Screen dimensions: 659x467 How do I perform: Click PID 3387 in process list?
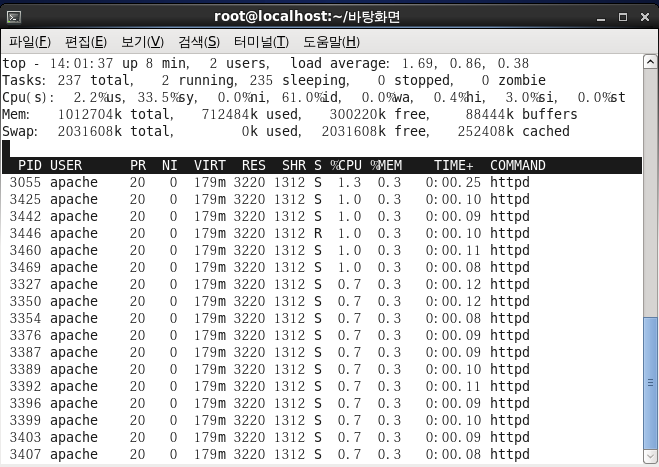point(25,352)
